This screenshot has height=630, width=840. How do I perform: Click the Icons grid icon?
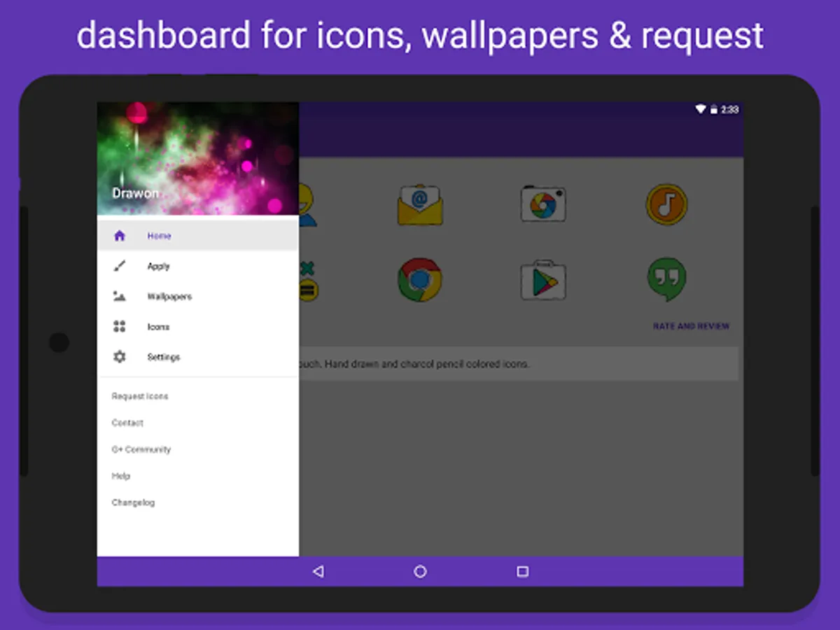pos(120,326)
